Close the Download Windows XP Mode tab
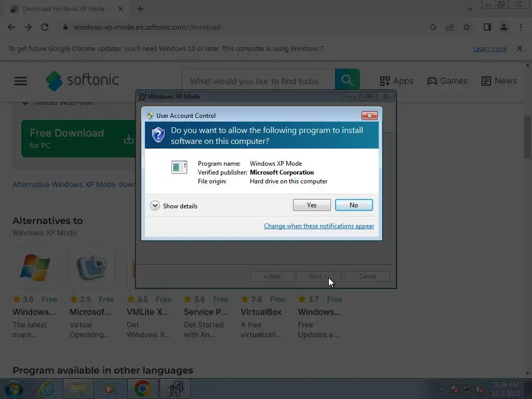 tap(121, 9)
